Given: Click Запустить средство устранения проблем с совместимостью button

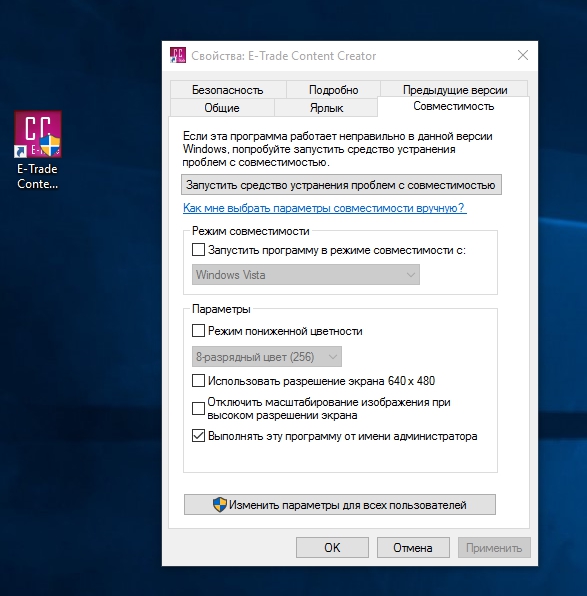Looking at the screenshot, I should click(x=341, y=185).
